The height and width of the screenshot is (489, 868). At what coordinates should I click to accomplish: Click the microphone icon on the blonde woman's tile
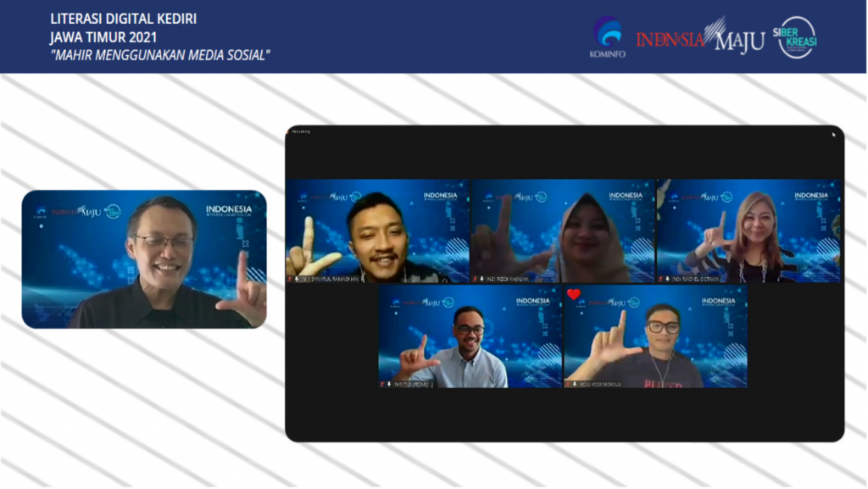(661, 278)
